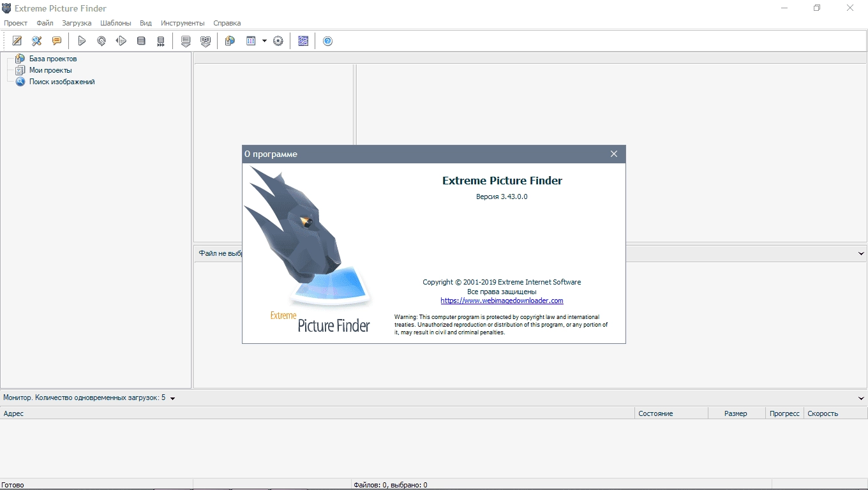Screen dimensions: 868x490
Task: Open simultaneous downloads count dropdown arrow
Action: click(172, 398)
